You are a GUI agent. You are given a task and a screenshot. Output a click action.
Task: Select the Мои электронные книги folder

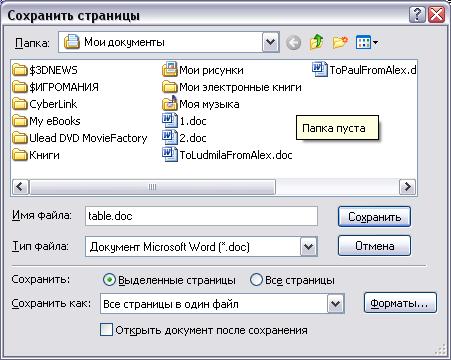pos(232,87)
